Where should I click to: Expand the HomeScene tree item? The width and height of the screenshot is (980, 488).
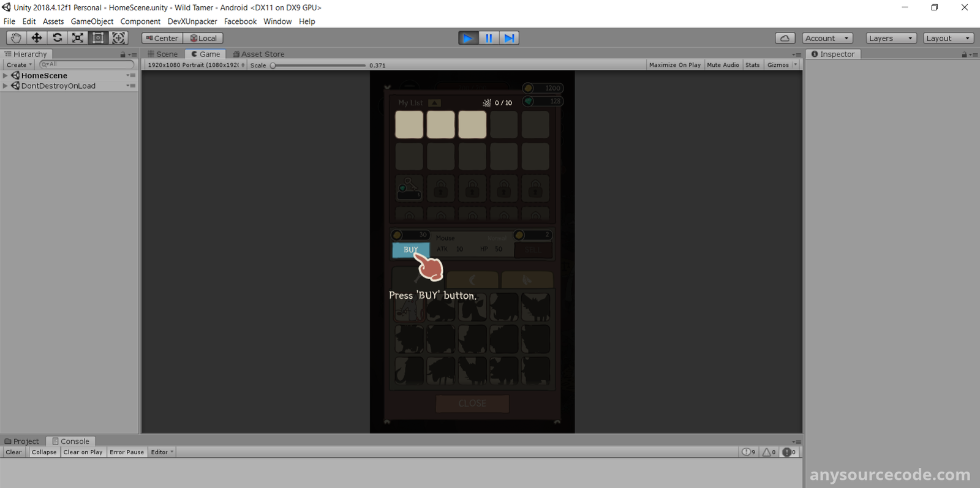tap(6, 75)
